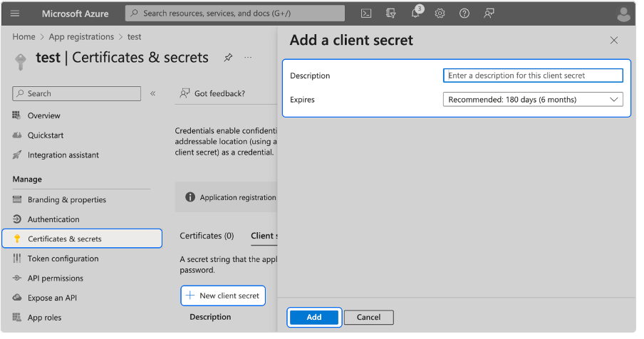Open the notifications bell
This screenshot has width=644, height=339.
click(416, 14)
